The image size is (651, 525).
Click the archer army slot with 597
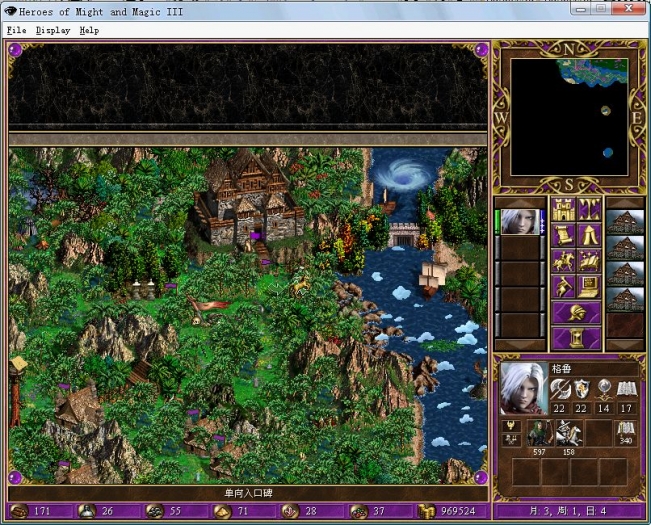pos(539,433)
